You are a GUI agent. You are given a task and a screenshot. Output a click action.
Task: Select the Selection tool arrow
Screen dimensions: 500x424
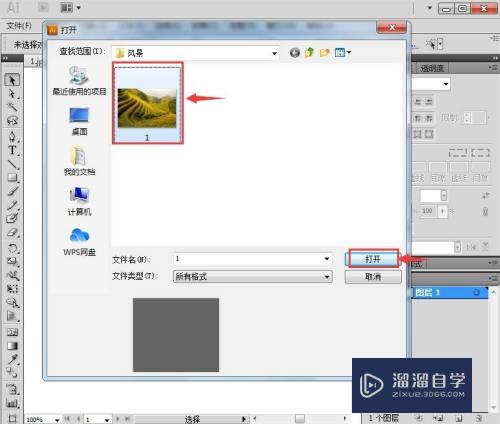[x=12, y=80]
